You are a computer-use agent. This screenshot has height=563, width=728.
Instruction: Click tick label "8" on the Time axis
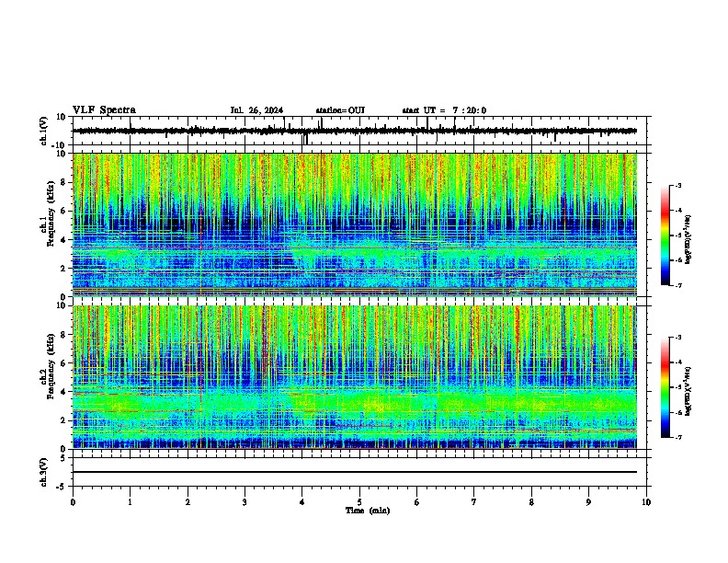click(531, 502)
